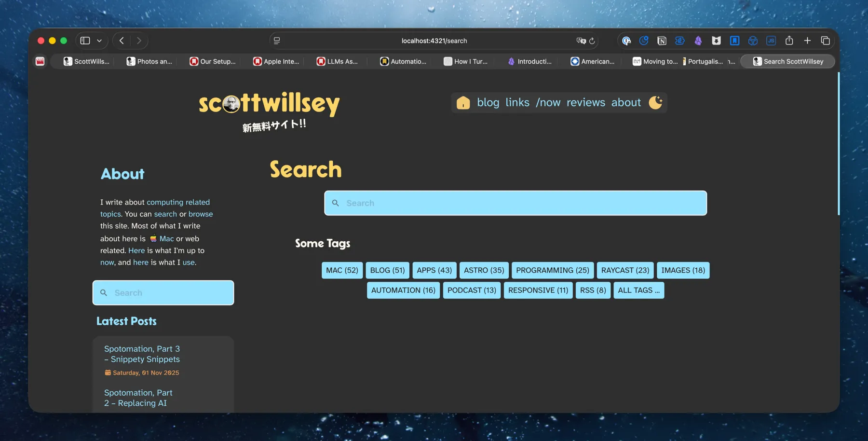The width and height of the screenshot is (868, 441).
Task: Open the Search ScottWillsey pinned tab
Action: (x=787, y=61)
